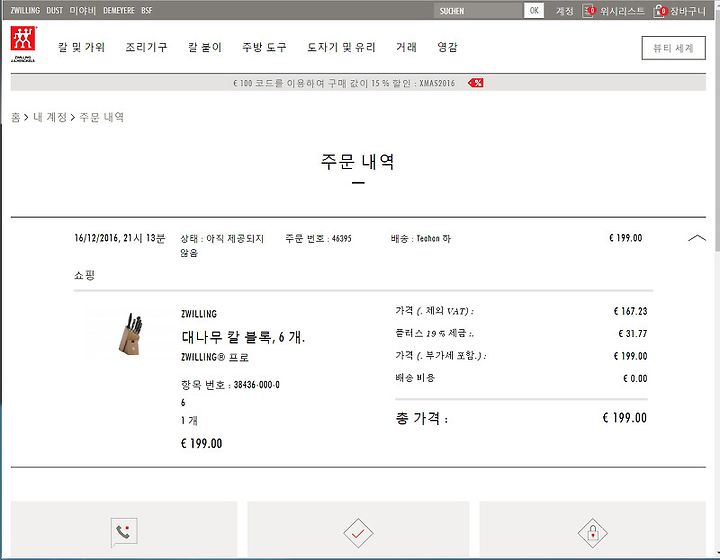Collapse the order 46395 details chevron
This screenshot has height=560, width=720.
[697, 238]
